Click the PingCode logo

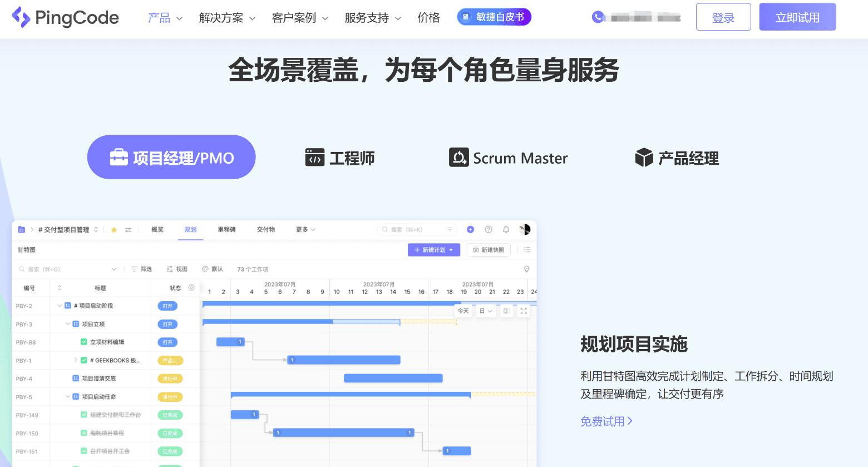click(65, 17)
